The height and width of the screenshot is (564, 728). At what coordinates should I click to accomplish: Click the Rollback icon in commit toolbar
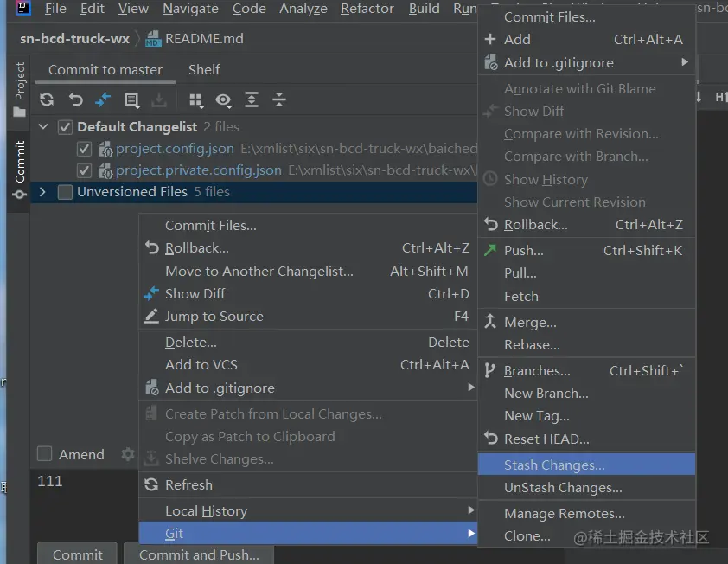click(x=75, y=99)
